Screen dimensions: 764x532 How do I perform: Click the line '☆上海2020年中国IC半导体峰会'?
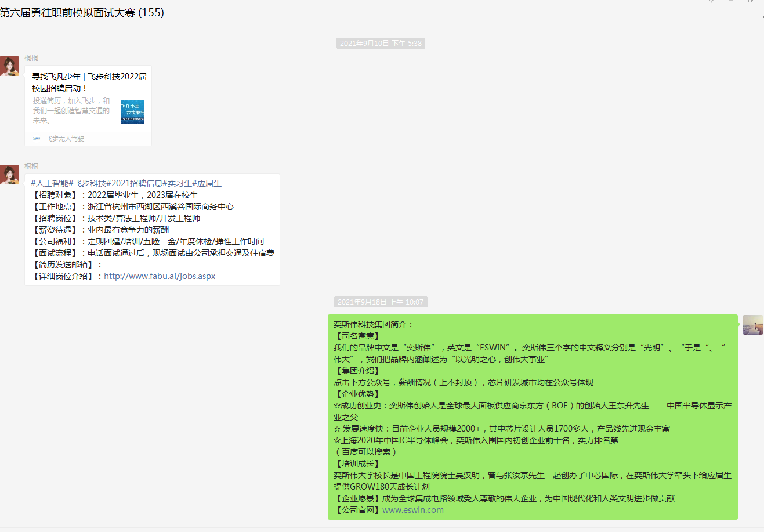point(480,440)
